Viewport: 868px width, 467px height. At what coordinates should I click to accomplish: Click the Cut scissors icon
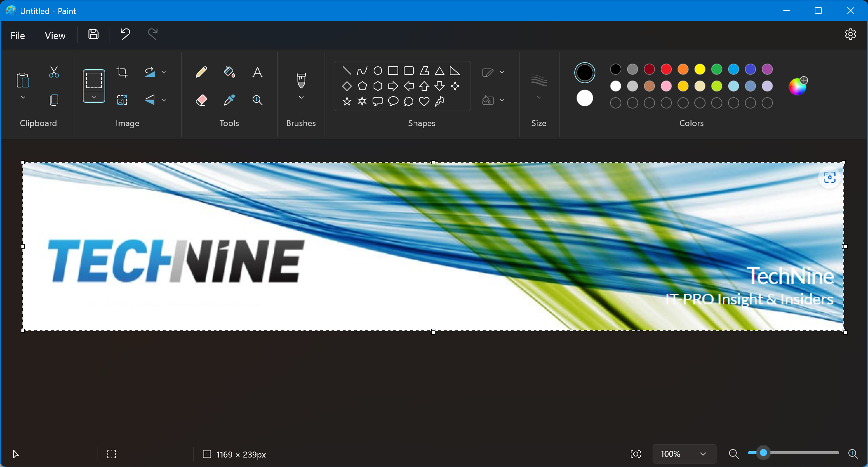(54, 72)
